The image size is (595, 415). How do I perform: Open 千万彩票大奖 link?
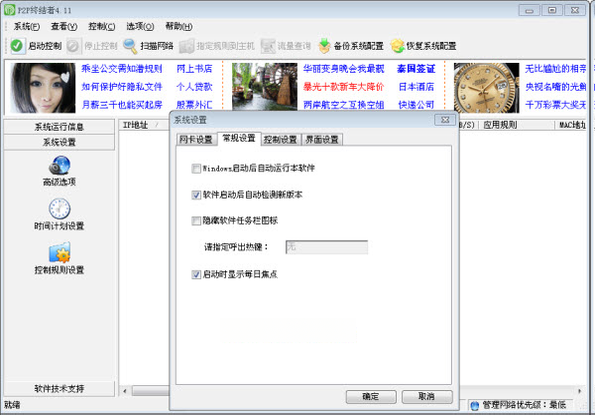pyautogui.click(x=556, y=105)
